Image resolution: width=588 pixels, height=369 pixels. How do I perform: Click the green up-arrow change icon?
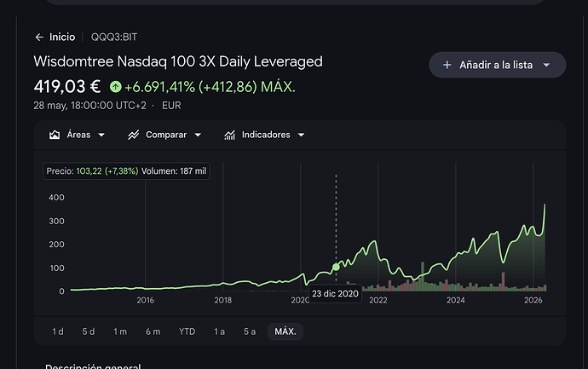[116, 87]
